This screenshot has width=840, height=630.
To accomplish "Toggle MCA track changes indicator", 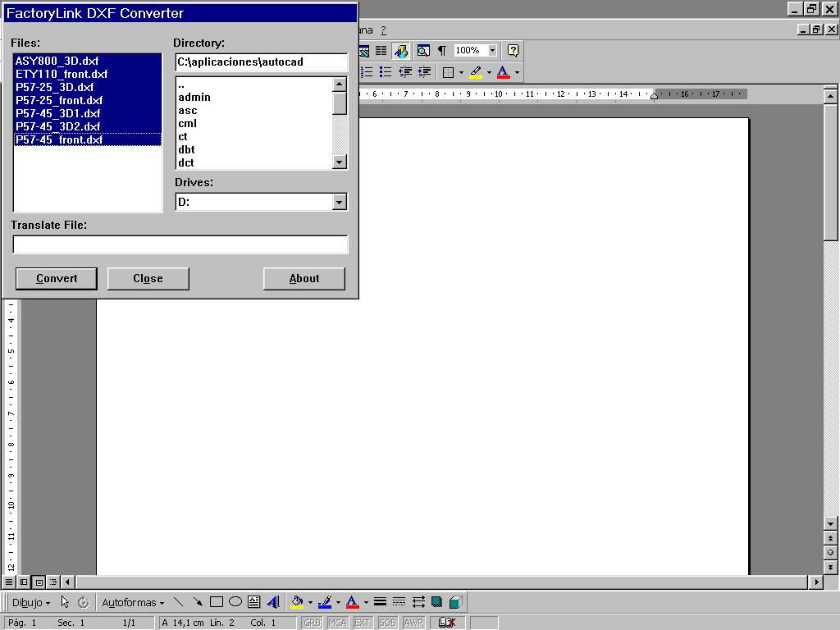I will point(337,623).
